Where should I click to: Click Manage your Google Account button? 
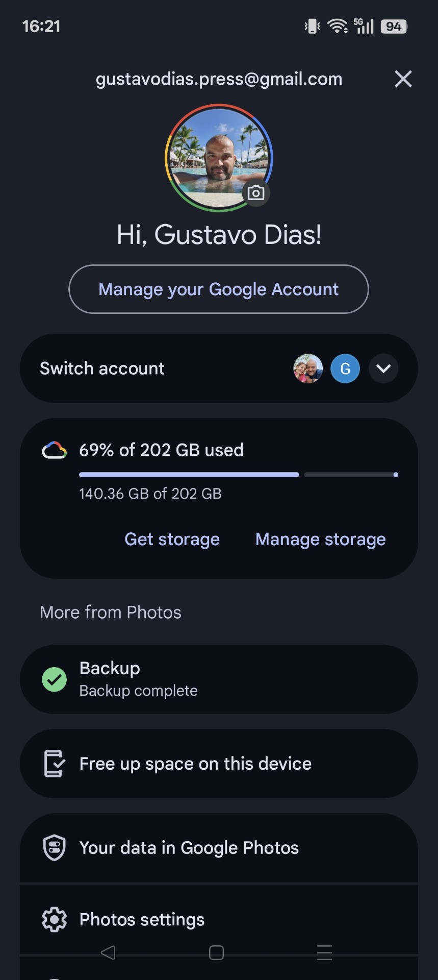(x=219, y=289)
